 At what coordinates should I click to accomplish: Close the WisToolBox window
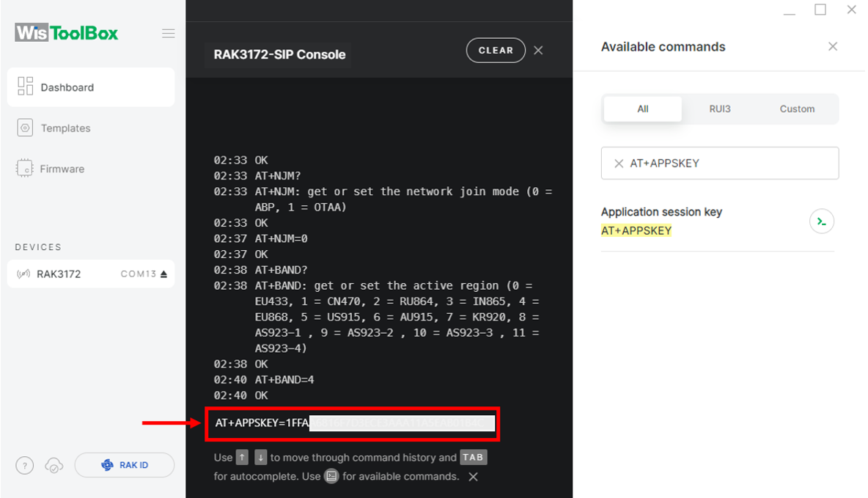point(851,10)
